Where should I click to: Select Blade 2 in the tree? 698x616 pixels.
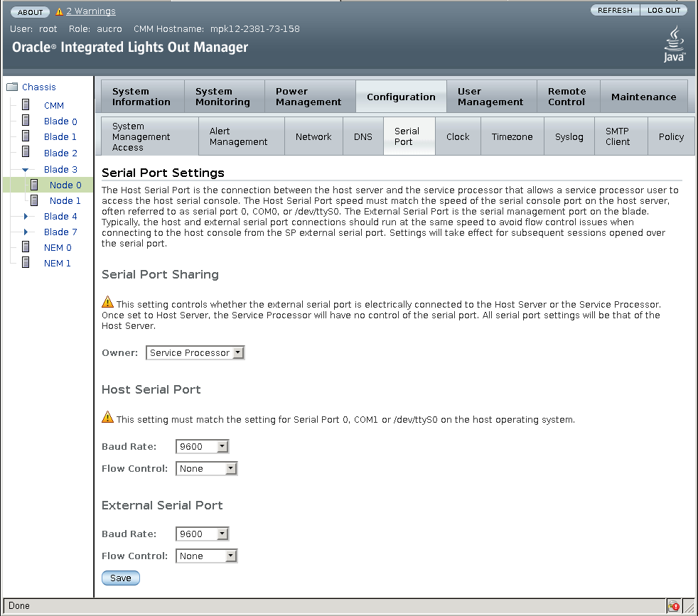[60, 153]
